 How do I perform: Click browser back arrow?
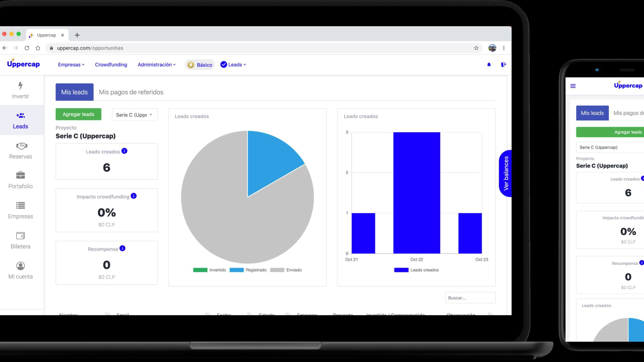[x=5, y=48]
